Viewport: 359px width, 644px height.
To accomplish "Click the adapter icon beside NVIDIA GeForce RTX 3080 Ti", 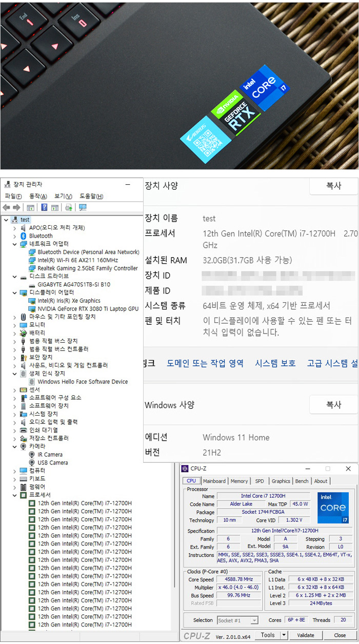I will (x=32, y=309).
